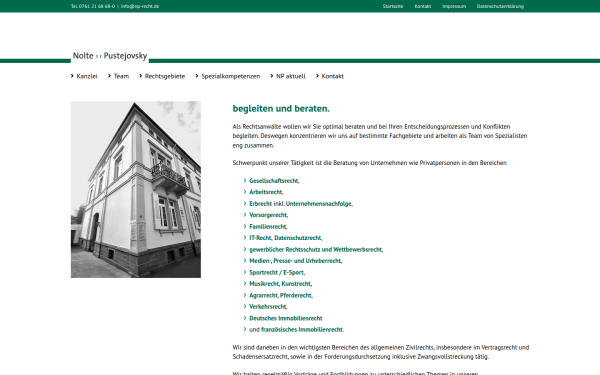Open the Team menu item

tap(121, 76)
